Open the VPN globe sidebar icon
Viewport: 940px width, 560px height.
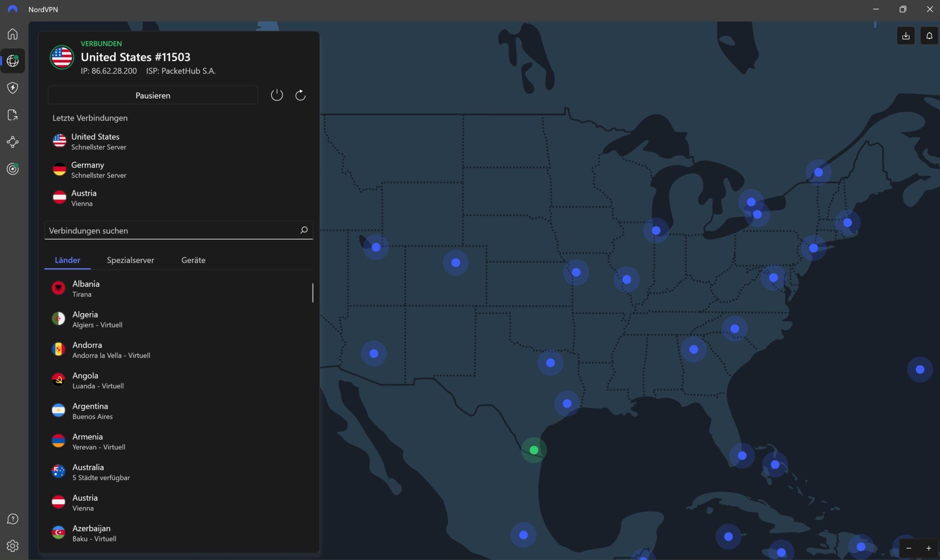pos(13,61)
